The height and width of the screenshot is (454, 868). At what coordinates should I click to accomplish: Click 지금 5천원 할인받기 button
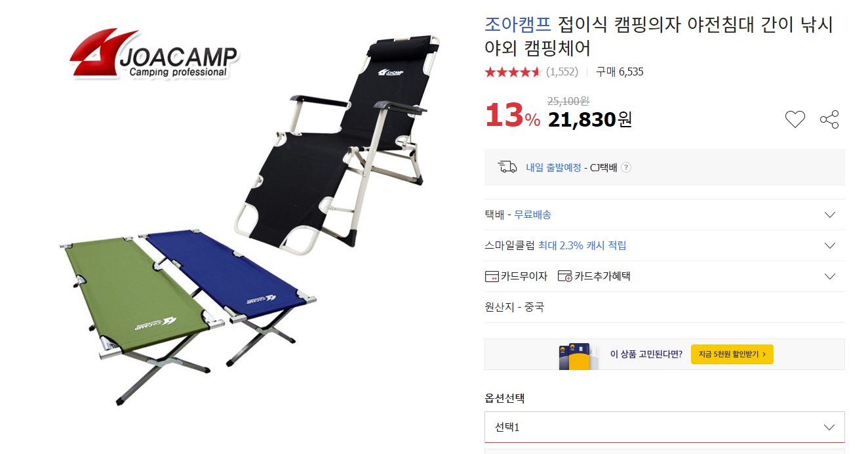point(732,354)
